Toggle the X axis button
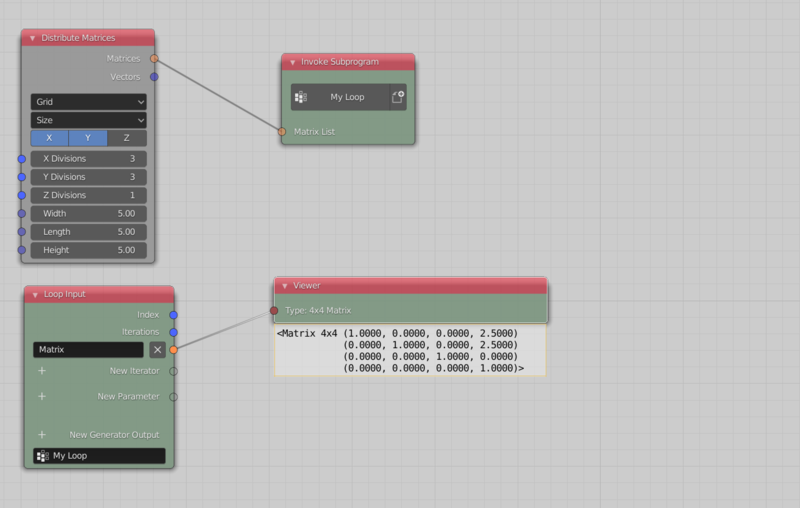The width and height of the screenshot is (800, 508). click(49, 138)
